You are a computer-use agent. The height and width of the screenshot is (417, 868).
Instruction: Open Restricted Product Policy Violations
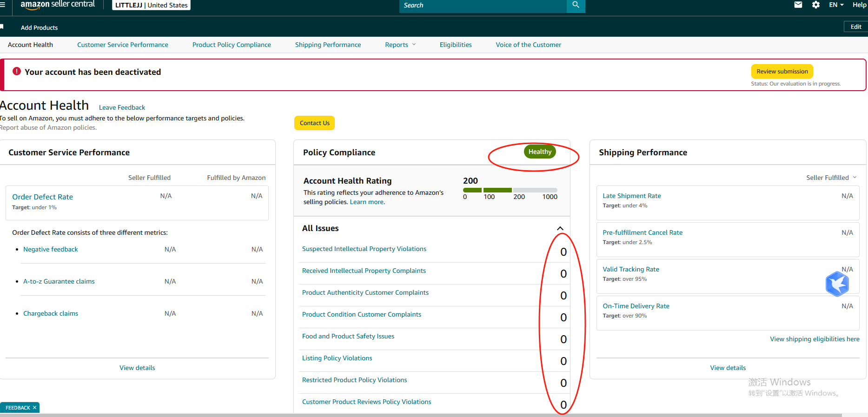[354, 380]
